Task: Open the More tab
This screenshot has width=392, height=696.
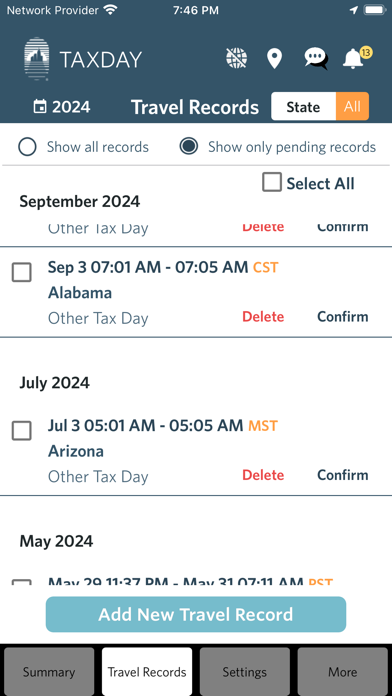Action: click(343, 672)
